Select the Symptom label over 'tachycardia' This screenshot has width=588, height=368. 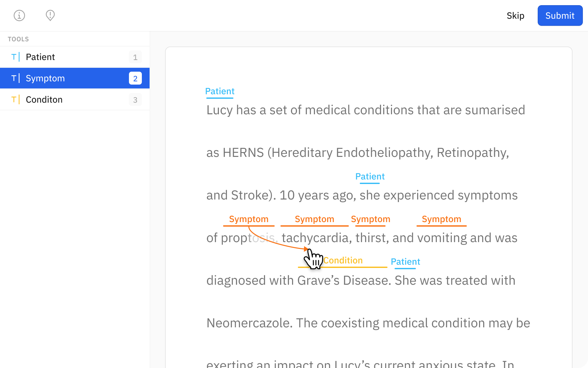(x=314, y=219)
